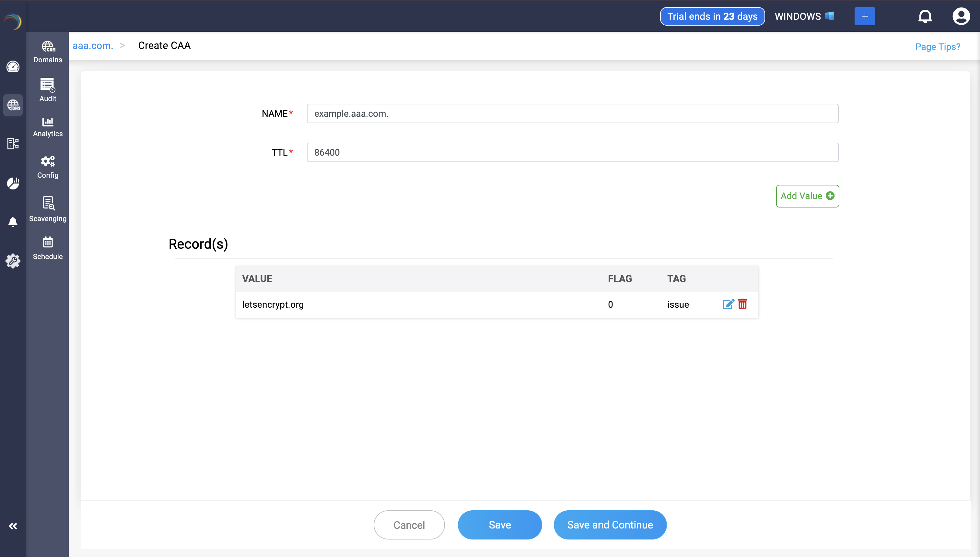Open the Domains menu item
This screenshot has height=557, width=980.
pyautogui.click(x=48, y=52)
